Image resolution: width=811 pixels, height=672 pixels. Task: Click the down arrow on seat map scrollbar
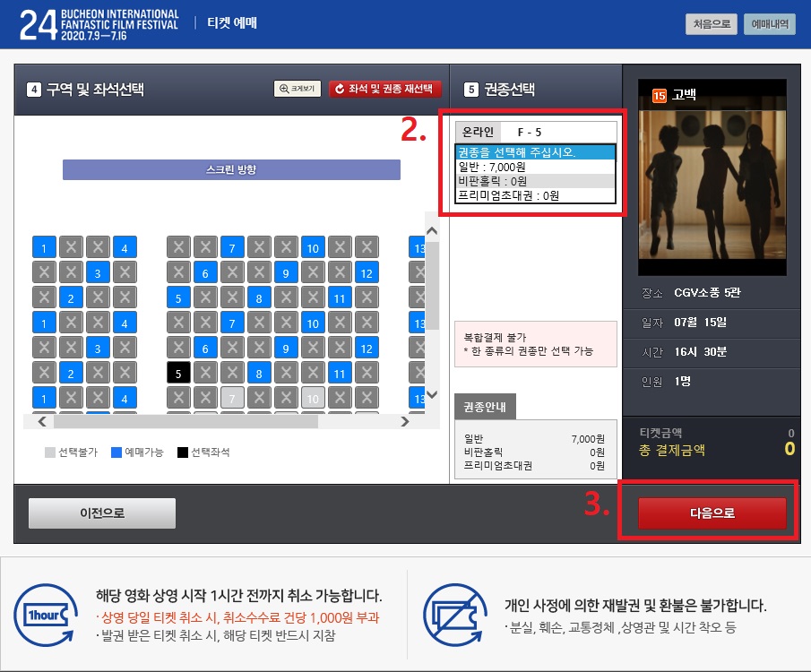pyautogui.click(x=432, y=395)
